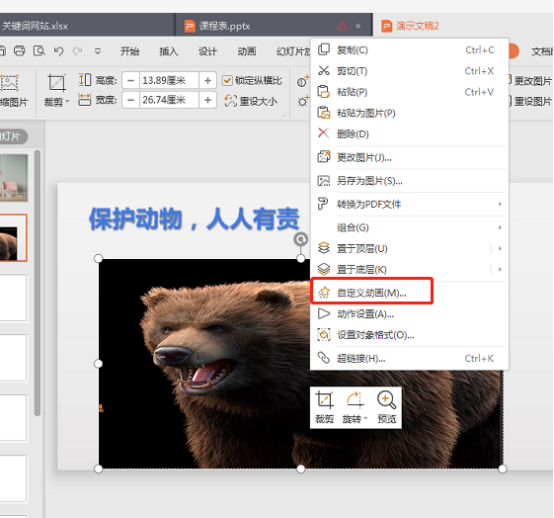Decrease height with the minus button
Viewport: 554px width, 518px height.
[x=131, y=81]
